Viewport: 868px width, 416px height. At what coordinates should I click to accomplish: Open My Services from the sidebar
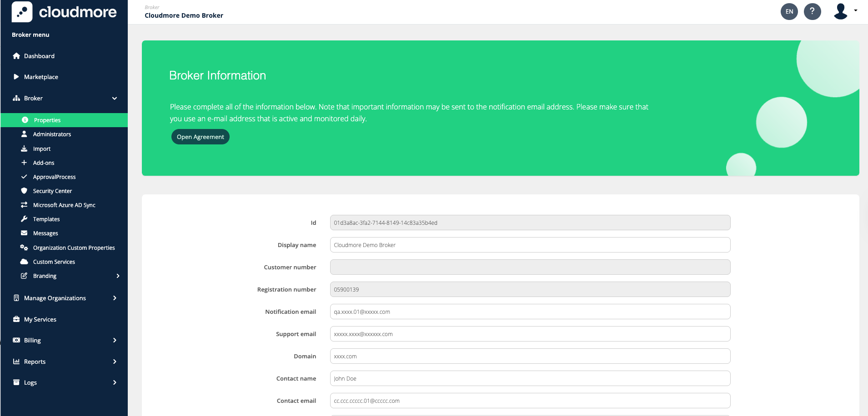click(x=40, y=319)
